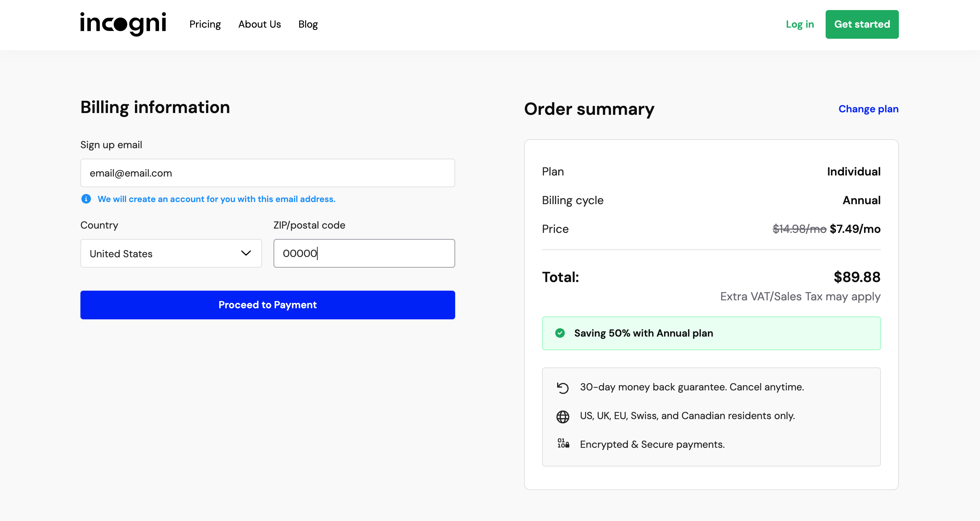Open the Pricing page
Screen dimensions: 980x521
(x=205, y=24)
